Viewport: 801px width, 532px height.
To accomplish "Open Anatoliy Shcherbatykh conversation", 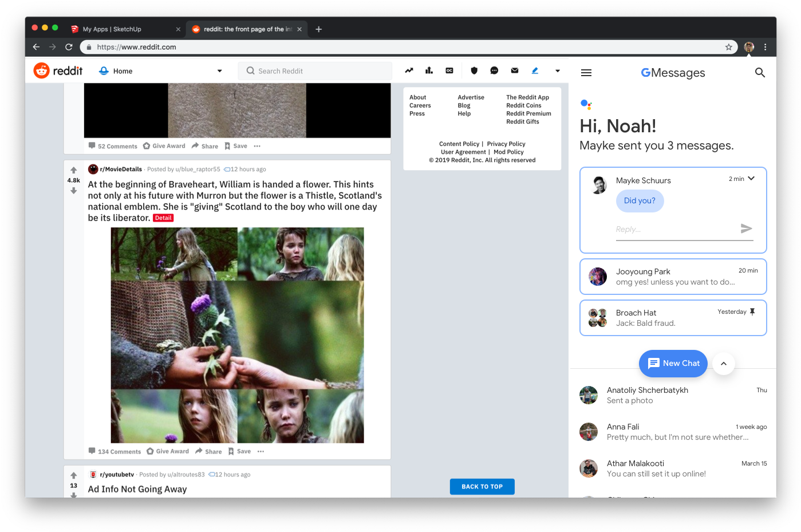I will [x=673, y=395].
